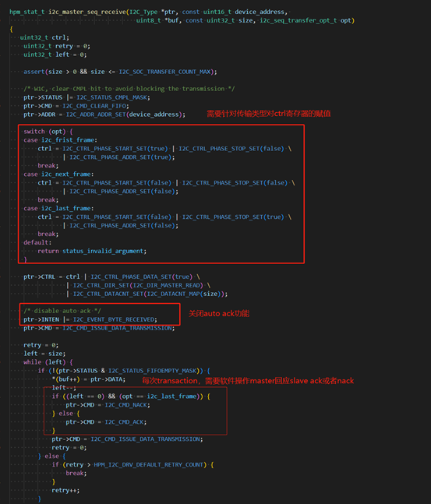Click the case i2c_next_frame label

58,174
